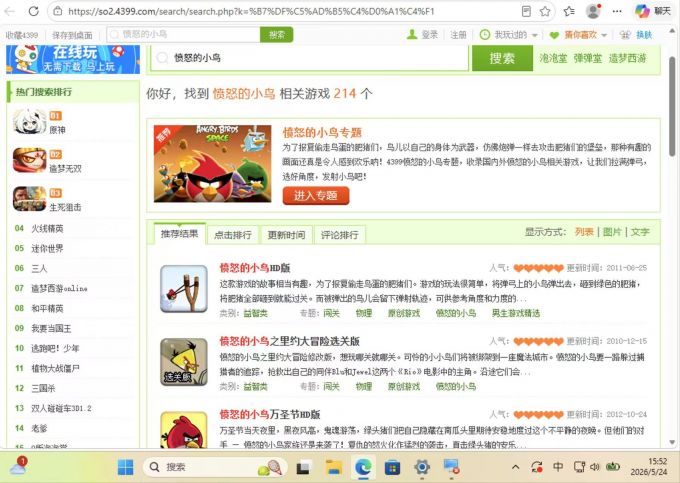This screenshot has height=483, width=680.
Task: Click the browser address bar URL
Action: click(x=252, y=11)
